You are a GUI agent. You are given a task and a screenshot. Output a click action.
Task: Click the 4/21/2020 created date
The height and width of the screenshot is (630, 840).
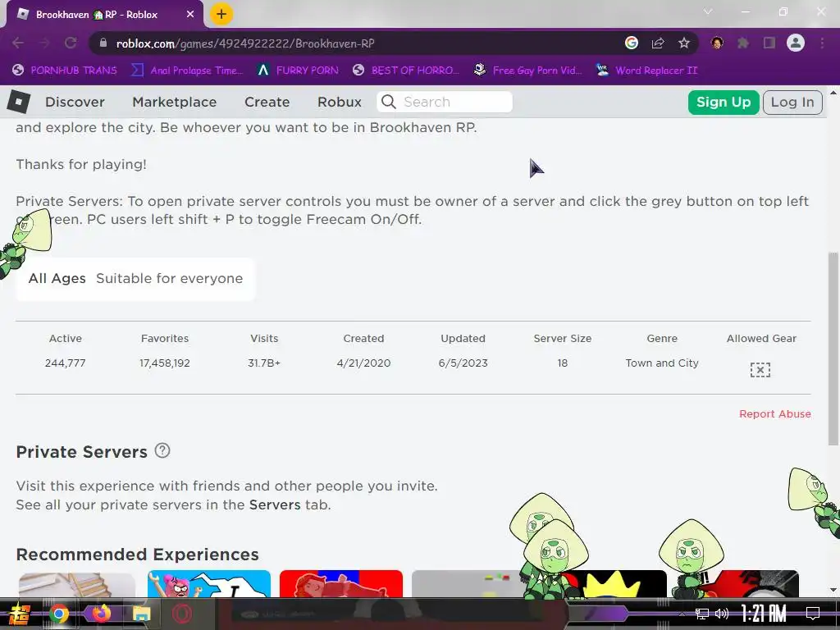[x=363, y=363]
